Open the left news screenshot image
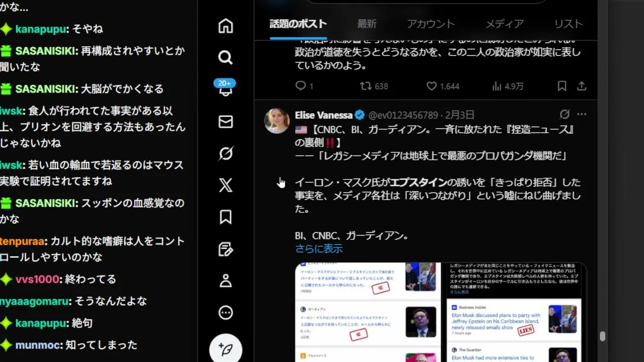 [x=368, y=312]
